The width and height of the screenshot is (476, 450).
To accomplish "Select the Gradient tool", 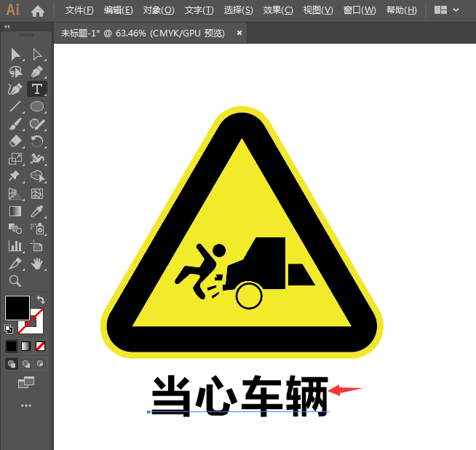I will pyautogui.click(x=15, y=211).
